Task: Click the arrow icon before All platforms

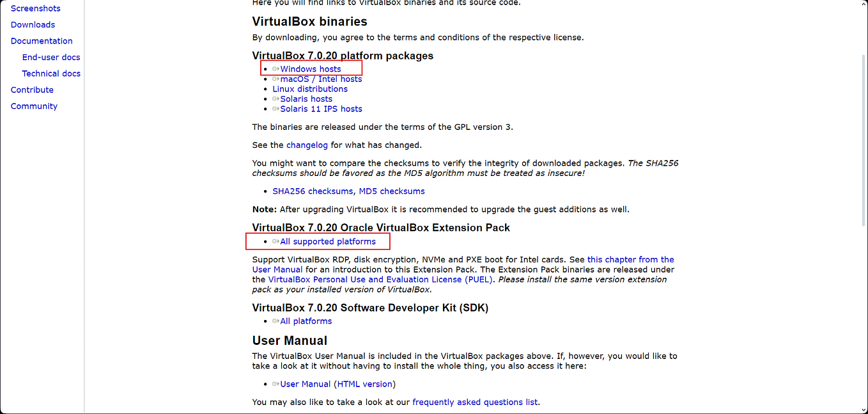Action: [x=275, y=321]
